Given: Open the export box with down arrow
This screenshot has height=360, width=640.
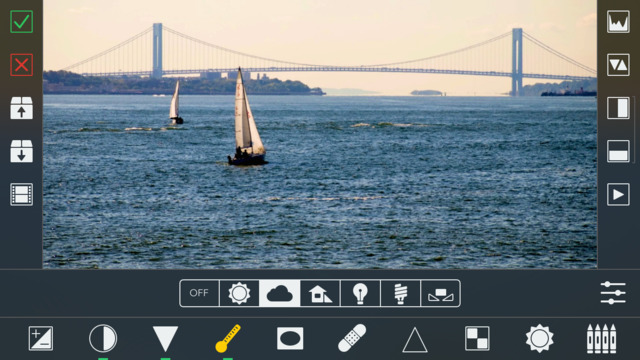Looking at the screenshot, I should tap(21, 151).
